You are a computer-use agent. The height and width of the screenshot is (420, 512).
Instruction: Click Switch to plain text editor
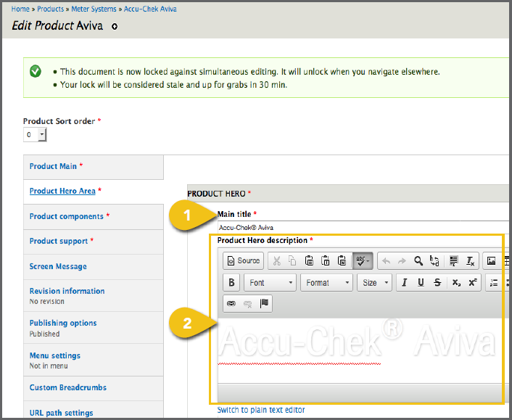click(x=261, y=410)
